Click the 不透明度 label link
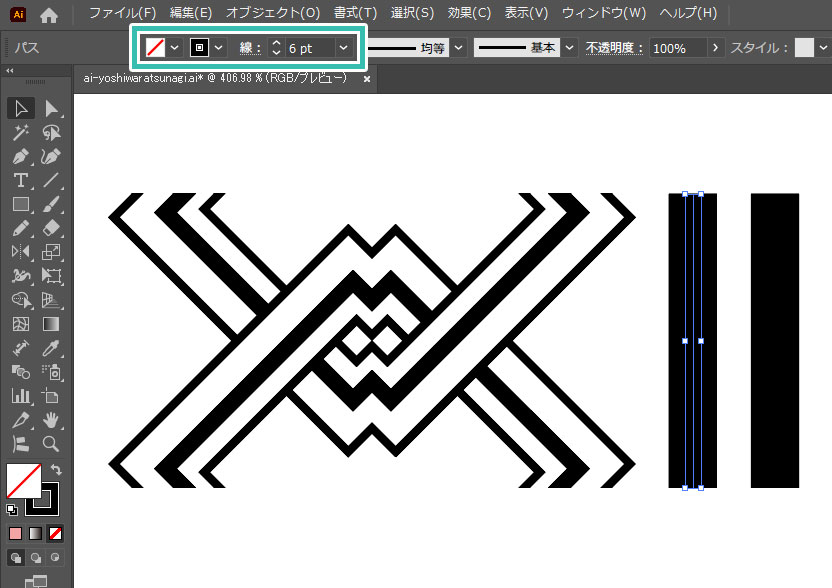 614,48
